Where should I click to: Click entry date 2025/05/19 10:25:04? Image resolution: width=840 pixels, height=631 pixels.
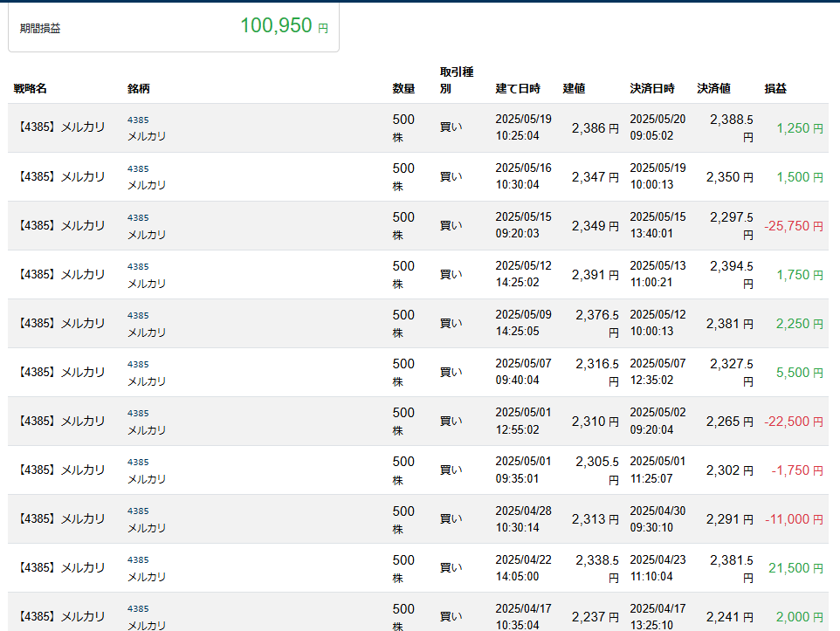523,127
